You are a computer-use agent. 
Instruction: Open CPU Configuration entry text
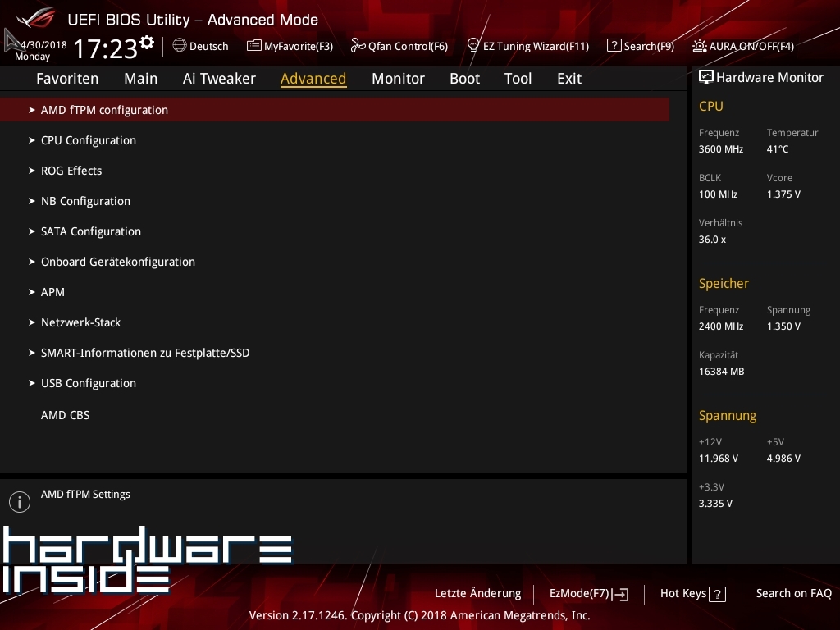tap(89, 140)
